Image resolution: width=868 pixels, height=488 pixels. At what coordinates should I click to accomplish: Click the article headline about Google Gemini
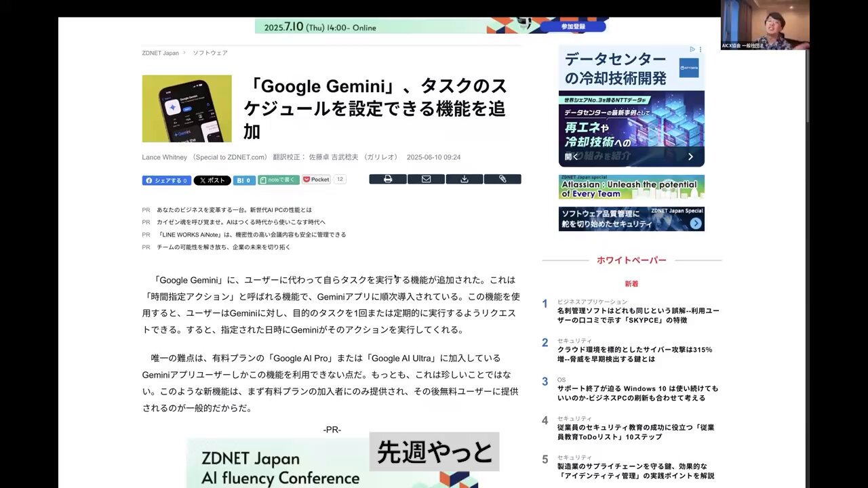(375, 108)
